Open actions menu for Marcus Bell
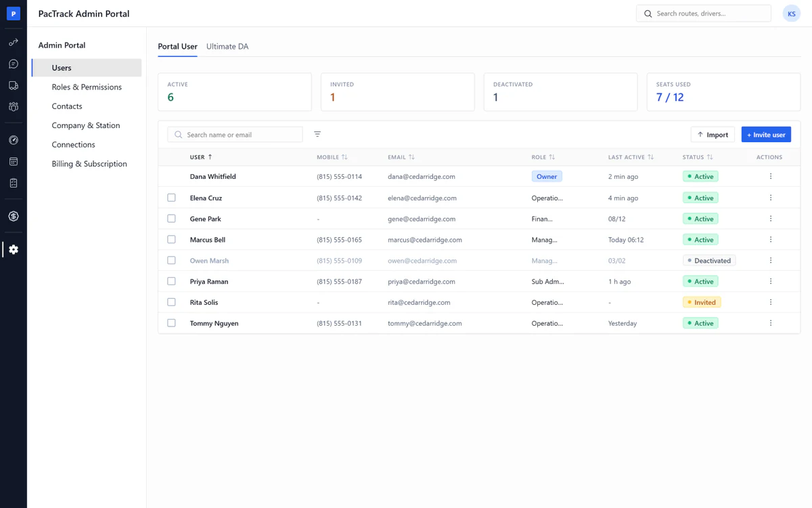 pyautogui.click(x=770, y=240)
